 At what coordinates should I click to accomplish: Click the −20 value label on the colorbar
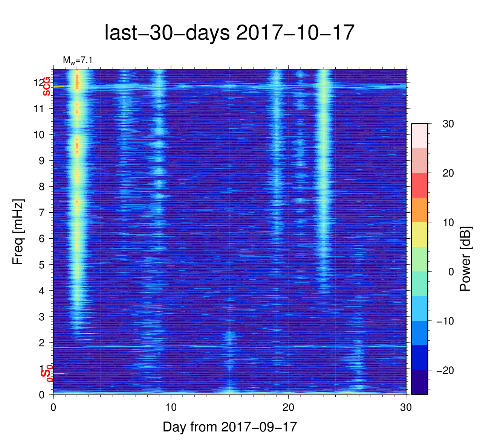(x=446, y=370)
